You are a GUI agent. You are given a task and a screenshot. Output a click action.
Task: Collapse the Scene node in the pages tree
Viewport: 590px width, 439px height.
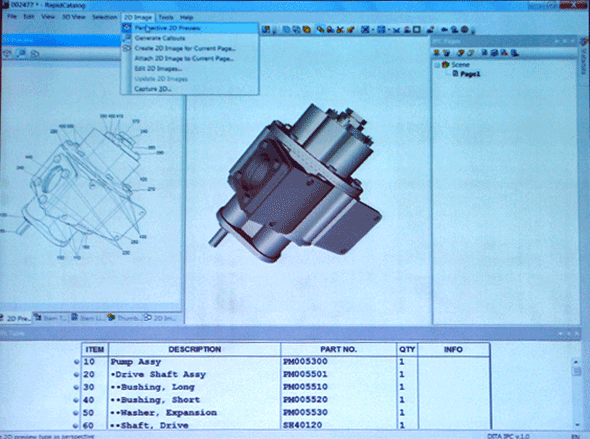(437, 65)
